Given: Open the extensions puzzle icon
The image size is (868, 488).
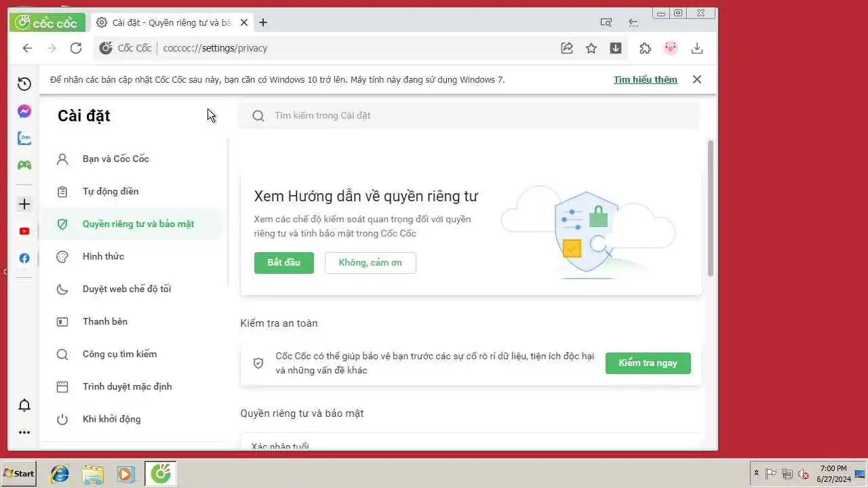Looking at the screenshot, I should point(645,48).
